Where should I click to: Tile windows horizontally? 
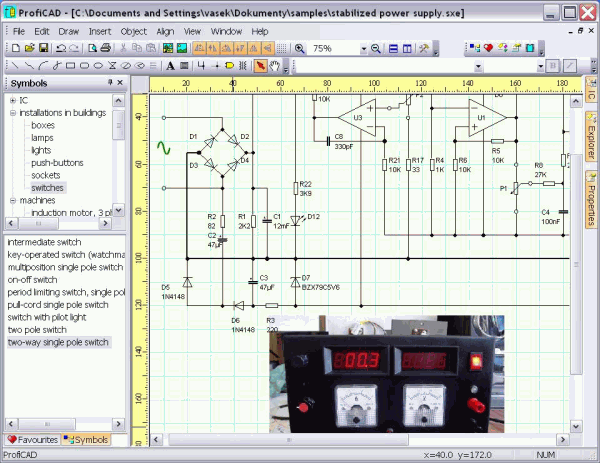[x=393, y=49]
